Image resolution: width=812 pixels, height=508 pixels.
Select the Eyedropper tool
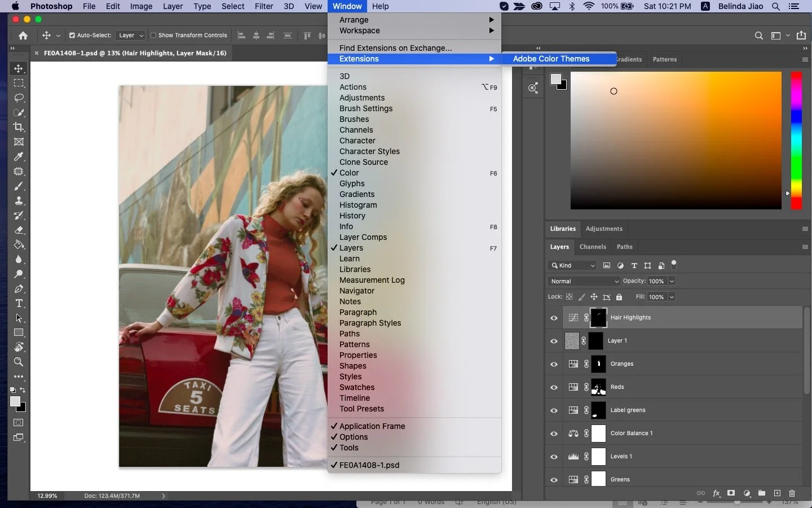coord(19,156)
